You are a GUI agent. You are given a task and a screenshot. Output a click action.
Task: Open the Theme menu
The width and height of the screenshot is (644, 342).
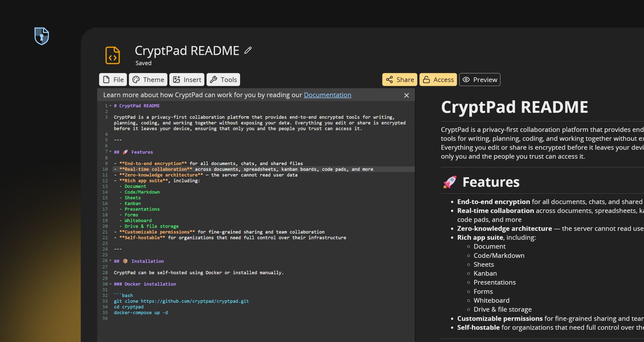pos(148,79)
